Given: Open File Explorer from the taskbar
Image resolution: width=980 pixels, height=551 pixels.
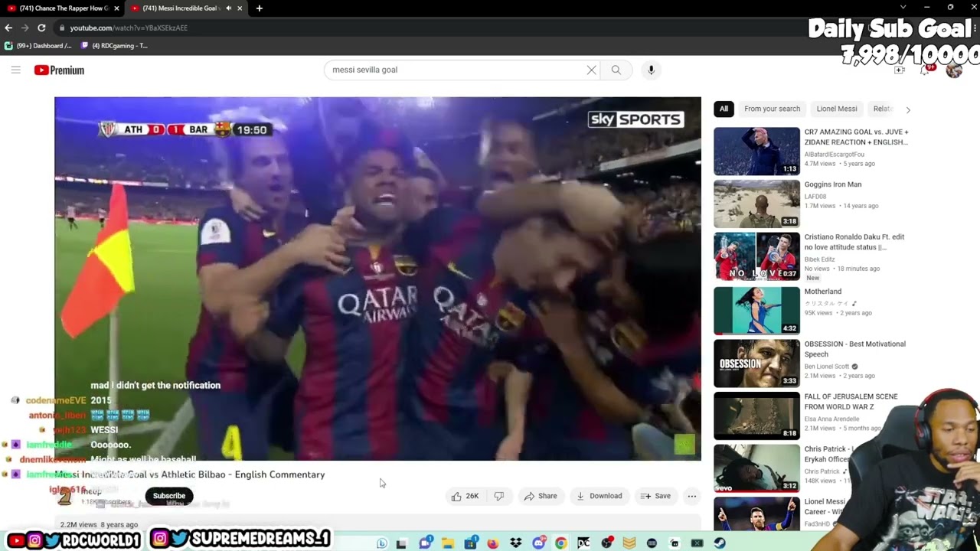Looking at the screenshot, I should point(448,543).
